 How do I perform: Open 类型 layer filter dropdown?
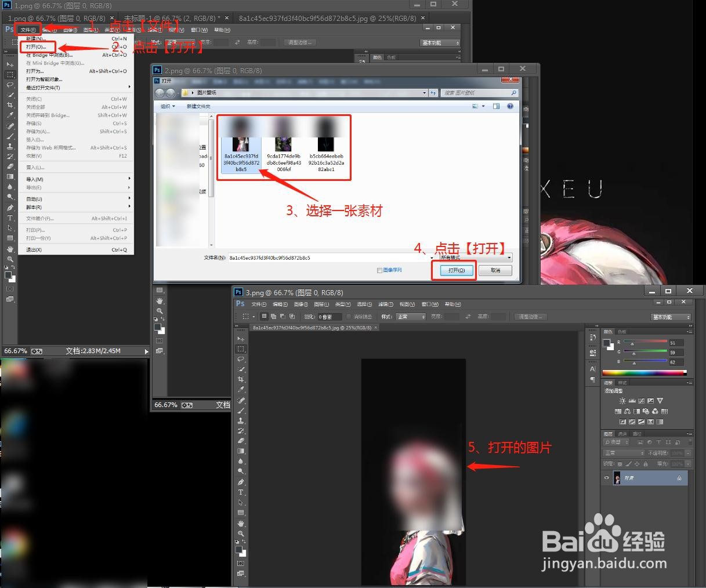coord(616,442)
